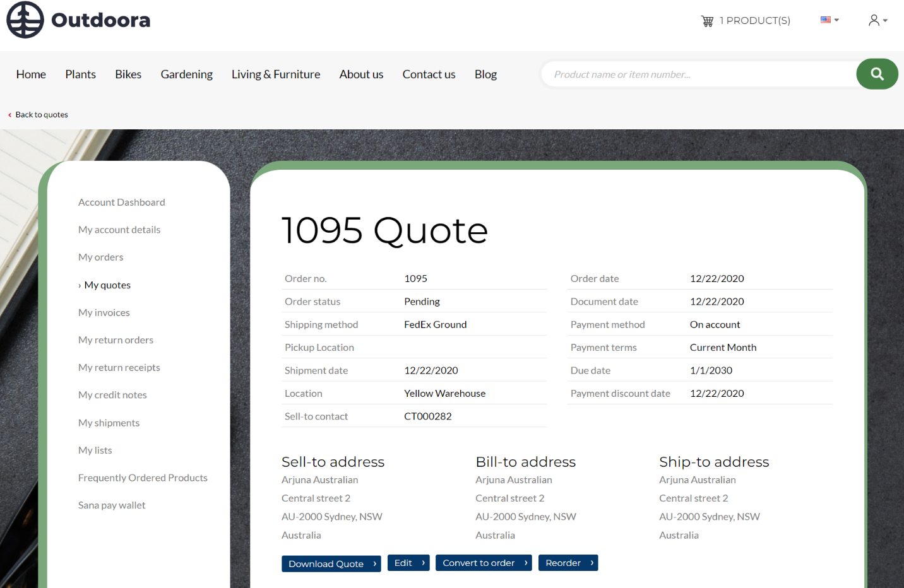Open My account details
This screenshot has width=904, height=588.
pyautogui.click(x=119, y=230)
